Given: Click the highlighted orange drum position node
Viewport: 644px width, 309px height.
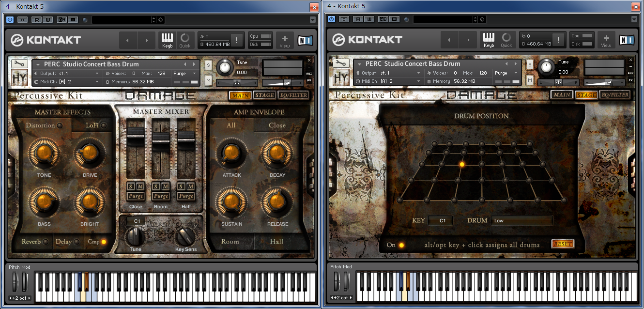Looking at the screenshot, I should point(462,165).
